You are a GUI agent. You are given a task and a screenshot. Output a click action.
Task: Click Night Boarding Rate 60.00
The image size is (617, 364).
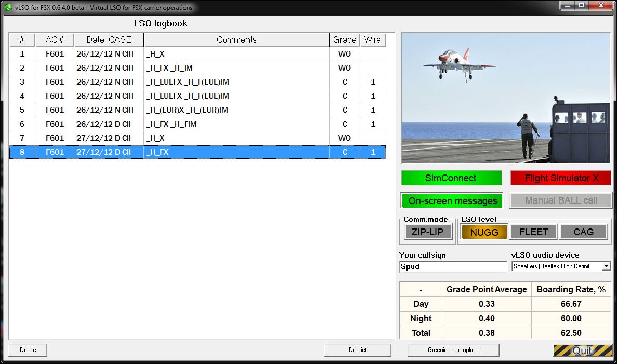click(571, 318)
